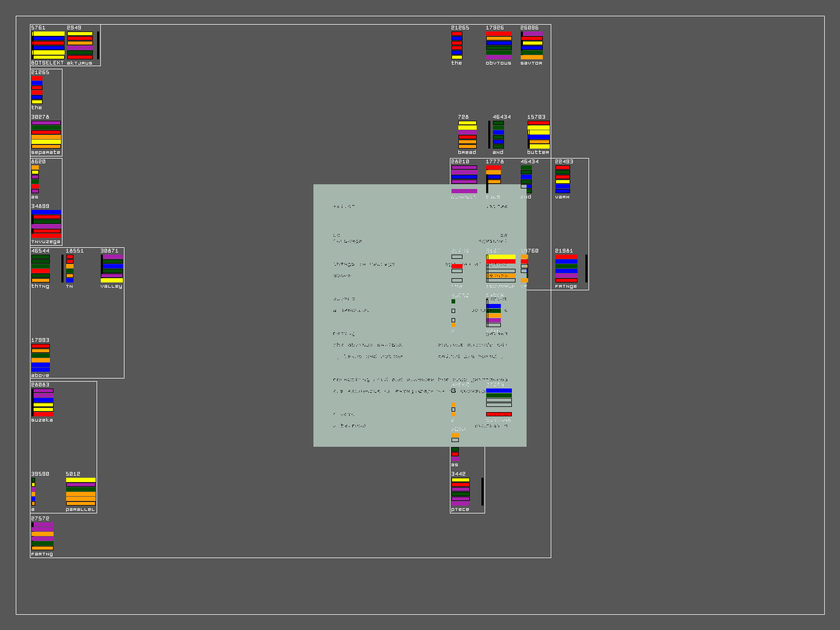Click the "thing" color bar stack
840x630 pixels.
40,269
